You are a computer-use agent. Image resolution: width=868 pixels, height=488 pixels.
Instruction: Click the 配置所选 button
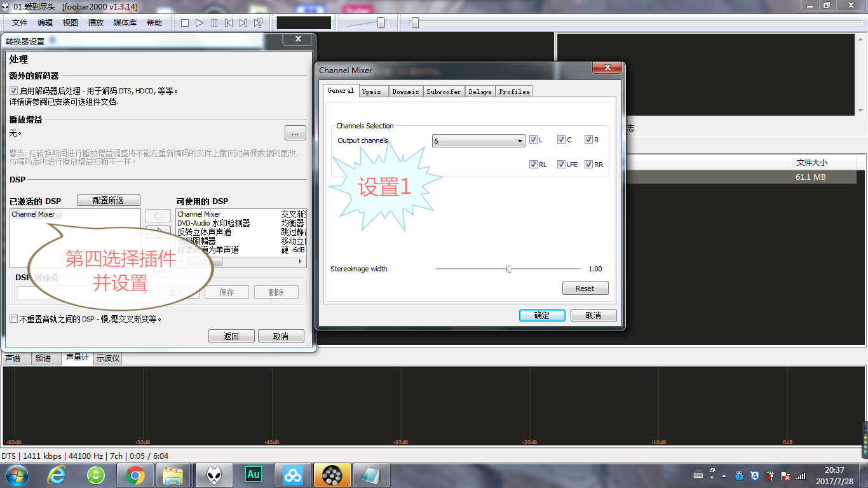point(109,200)
